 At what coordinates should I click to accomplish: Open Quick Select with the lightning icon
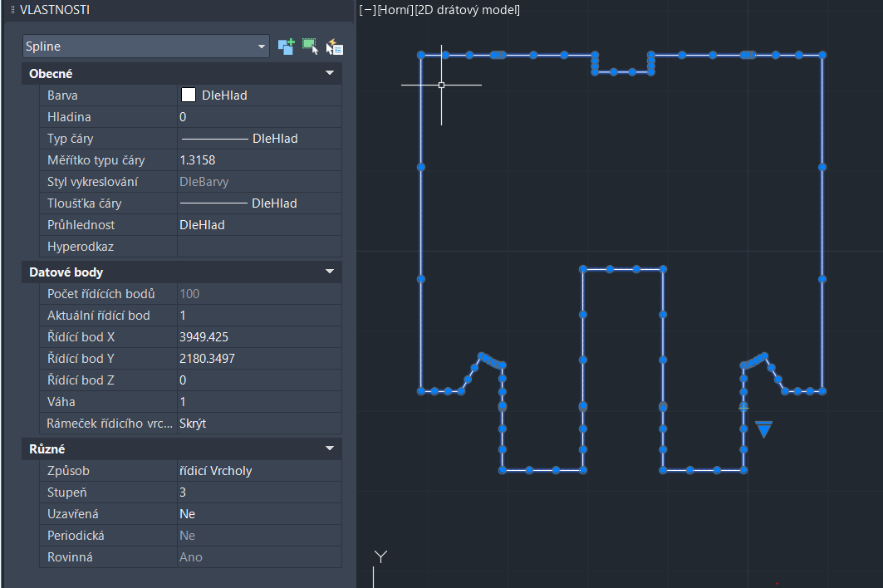pos(335,47)
